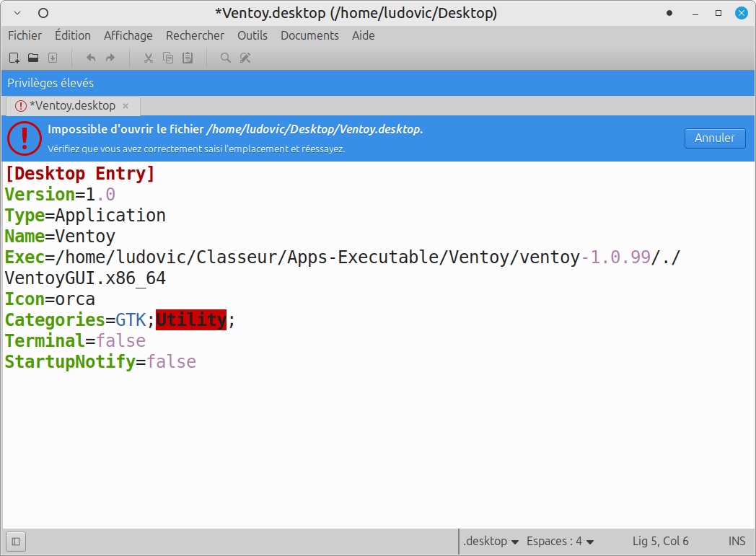
Task: Open the Édition menu
Action: (73, 35)
